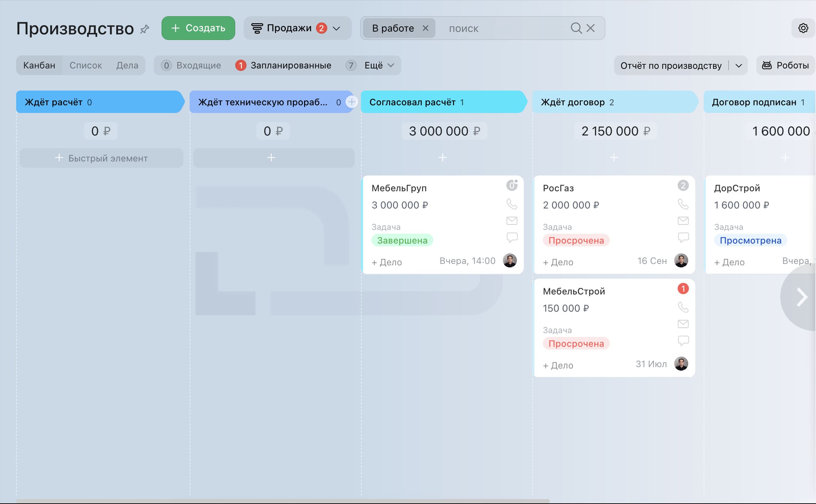This screenshot has height=504, width=816.
Task: Click the Просмотрена status on ДорСтрой
Action: coord(750,240)
